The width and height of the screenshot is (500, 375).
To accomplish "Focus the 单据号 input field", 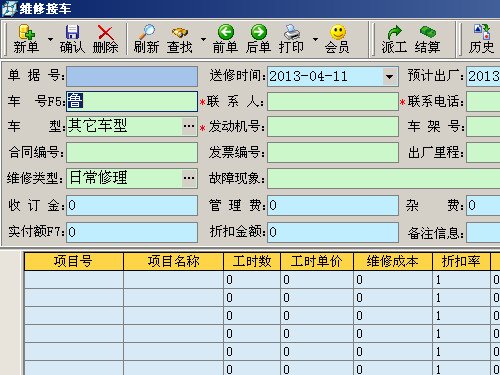I will [132, 76].
